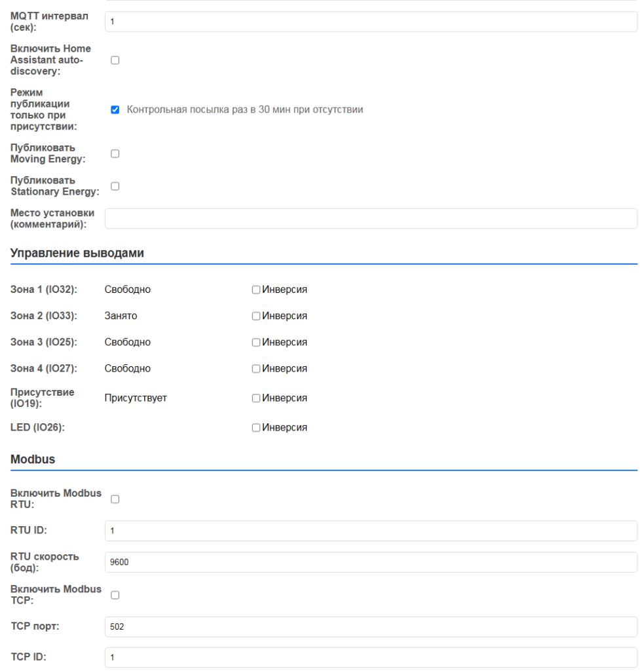
Task: Uncheck the presence-only publication mode checkbox
Action: pos(115,110)
